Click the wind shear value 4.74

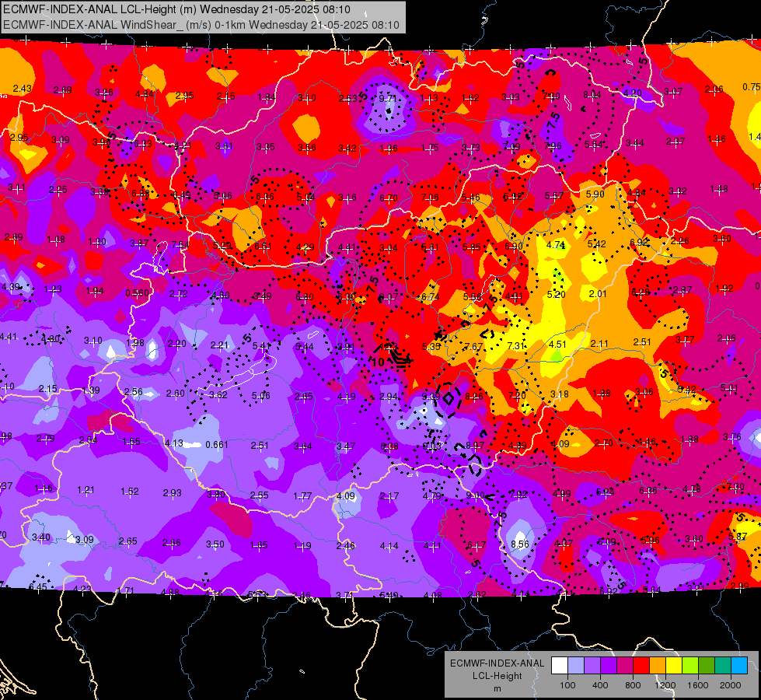point(556,245)
